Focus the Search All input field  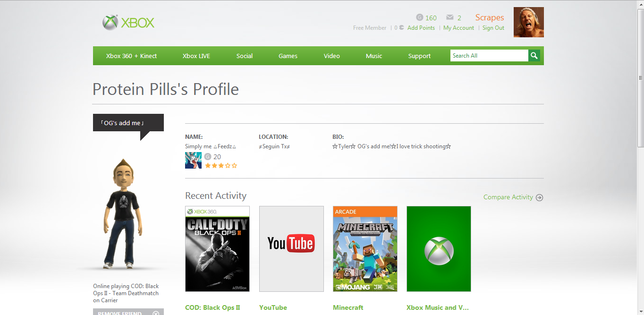(489, 56)
